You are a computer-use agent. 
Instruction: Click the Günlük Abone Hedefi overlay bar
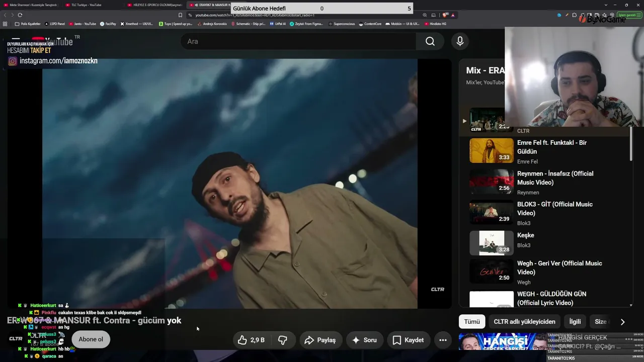pyautogui.click(x=322, y=9)
